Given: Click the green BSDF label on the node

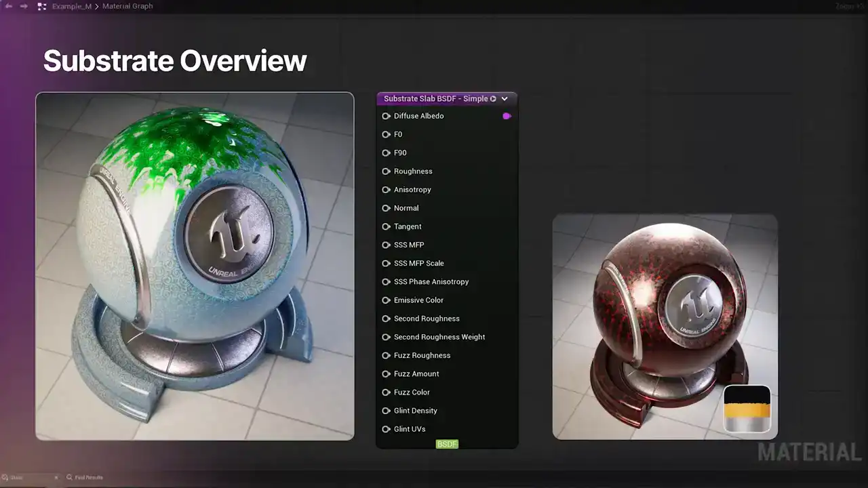Looking at the screenshot, I should click(x=447, y=444).
